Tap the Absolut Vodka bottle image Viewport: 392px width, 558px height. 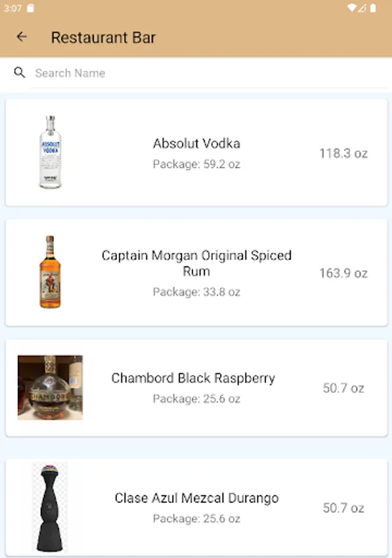pyautogui.click(x=50, y=149)
